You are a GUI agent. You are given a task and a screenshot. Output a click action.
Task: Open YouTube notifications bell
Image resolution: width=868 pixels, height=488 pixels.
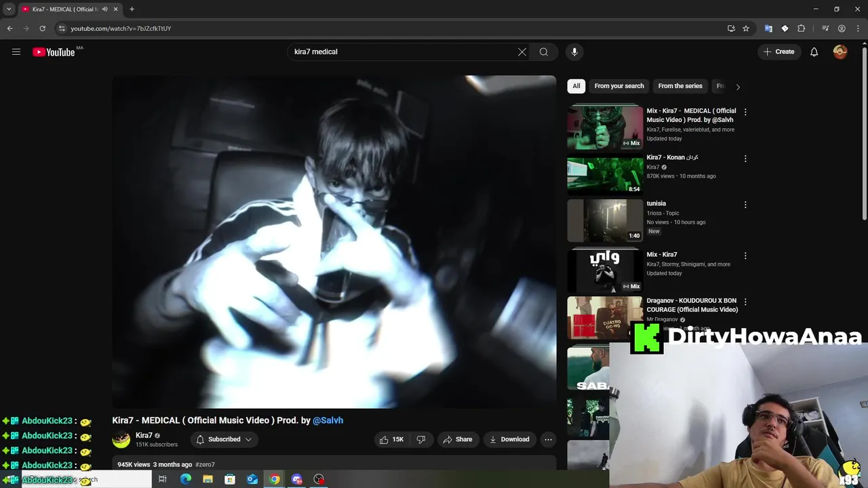tap(814, 52)
